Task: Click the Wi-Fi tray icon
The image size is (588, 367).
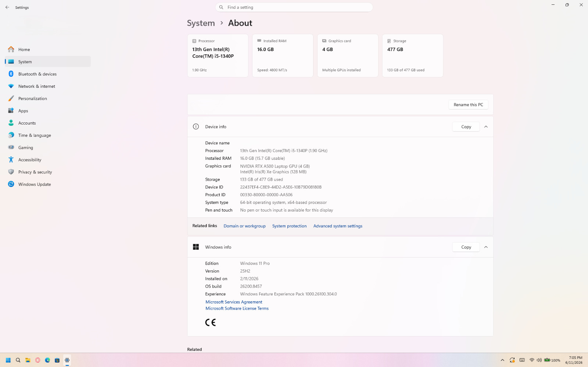Action: (532, 360)
